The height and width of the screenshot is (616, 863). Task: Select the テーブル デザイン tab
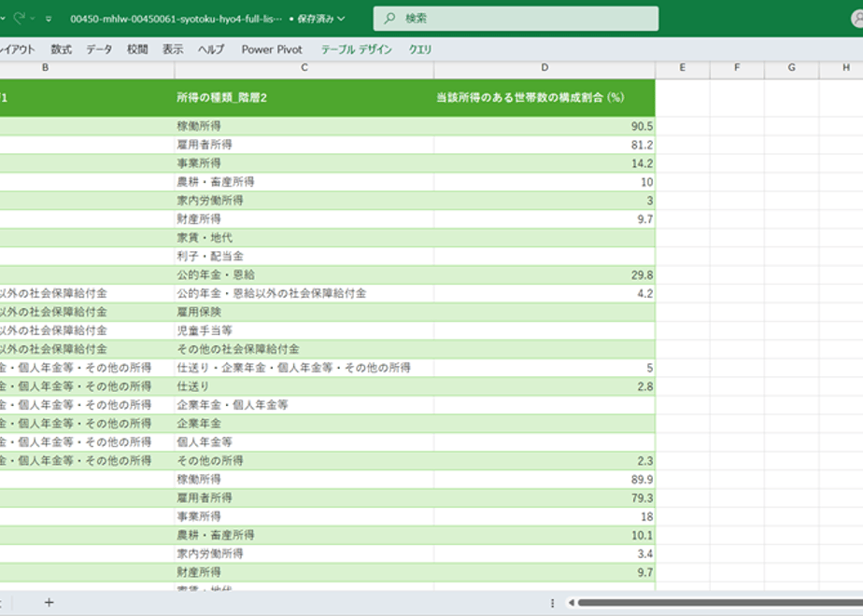356,49
